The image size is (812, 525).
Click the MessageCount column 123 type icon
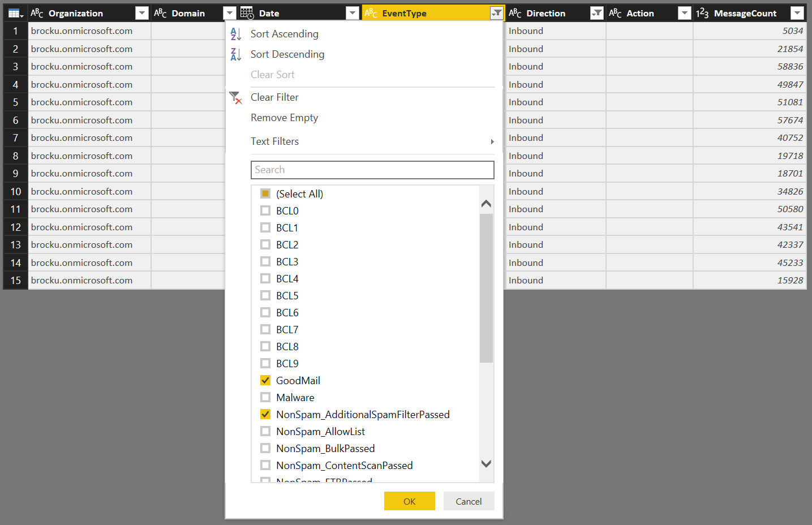702,13
